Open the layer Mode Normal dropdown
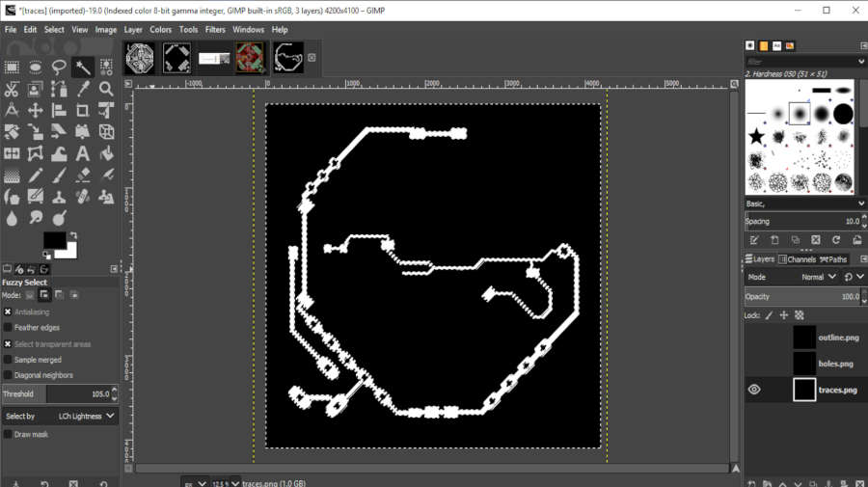868x487 pixels. [819, 277]
